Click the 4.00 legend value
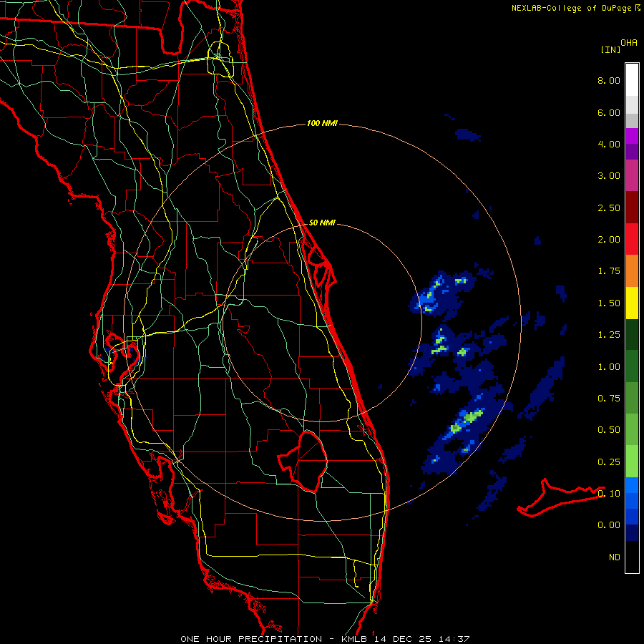 coord(609,144)
